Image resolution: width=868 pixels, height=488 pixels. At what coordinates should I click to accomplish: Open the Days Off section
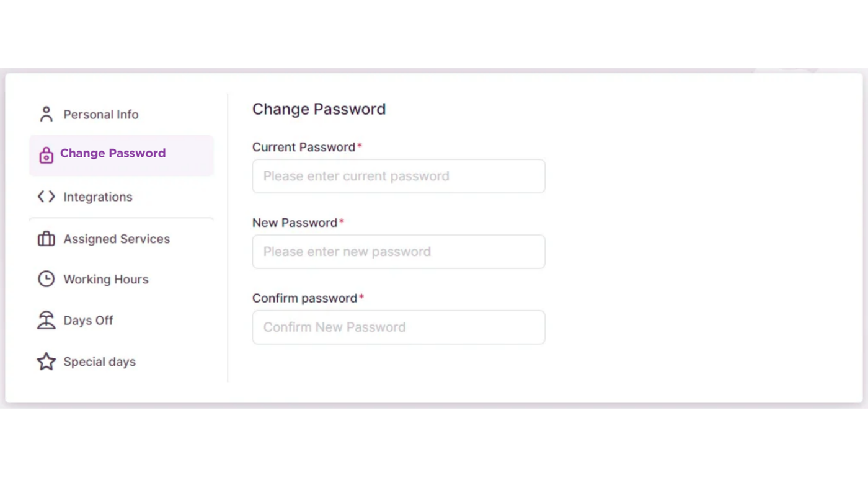click(x=89, y=321)
